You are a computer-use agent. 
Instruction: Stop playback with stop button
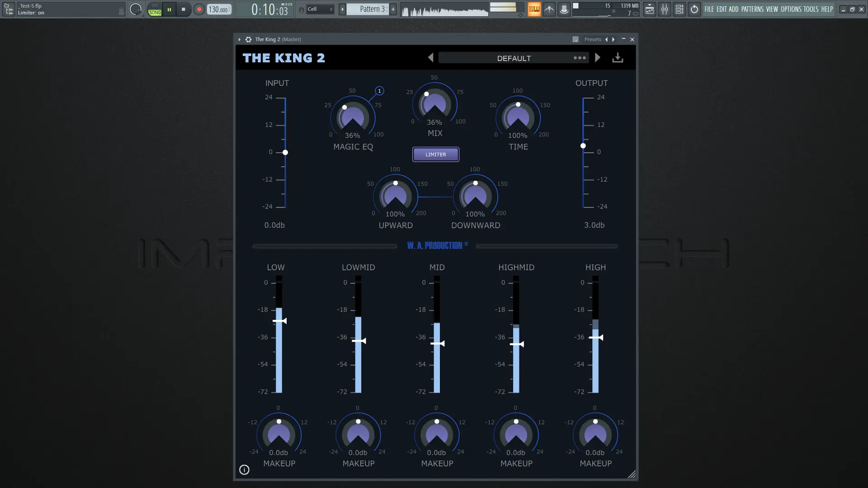tap(183, 9)
